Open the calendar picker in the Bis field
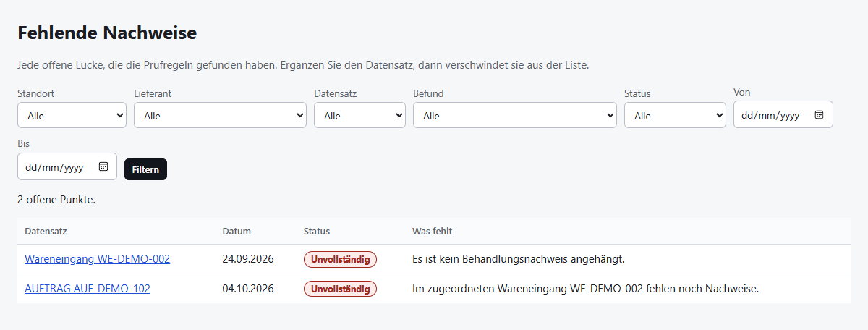The height and width of the screenshot is (330, 868). (x=103, y=166)
